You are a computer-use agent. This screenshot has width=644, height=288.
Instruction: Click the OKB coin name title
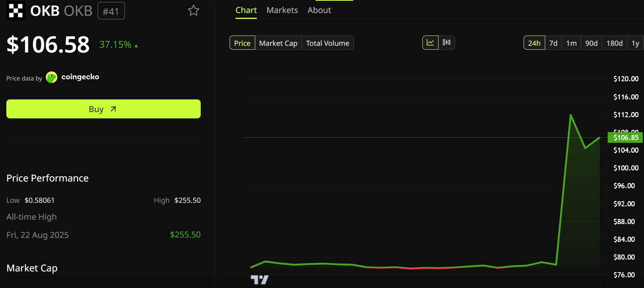point(45,11)
